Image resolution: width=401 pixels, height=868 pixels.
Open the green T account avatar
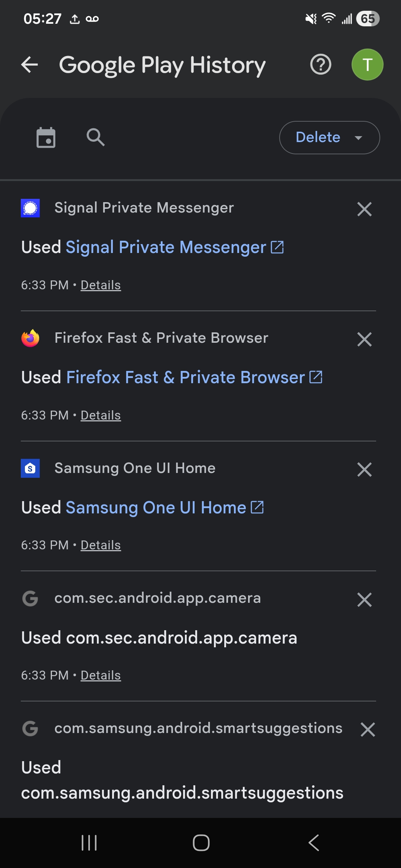tap(368, 65)
